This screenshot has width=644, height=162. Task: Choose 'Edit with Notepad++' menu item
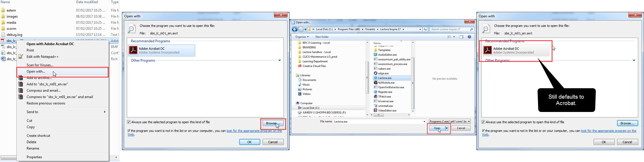tap(43, 57)
